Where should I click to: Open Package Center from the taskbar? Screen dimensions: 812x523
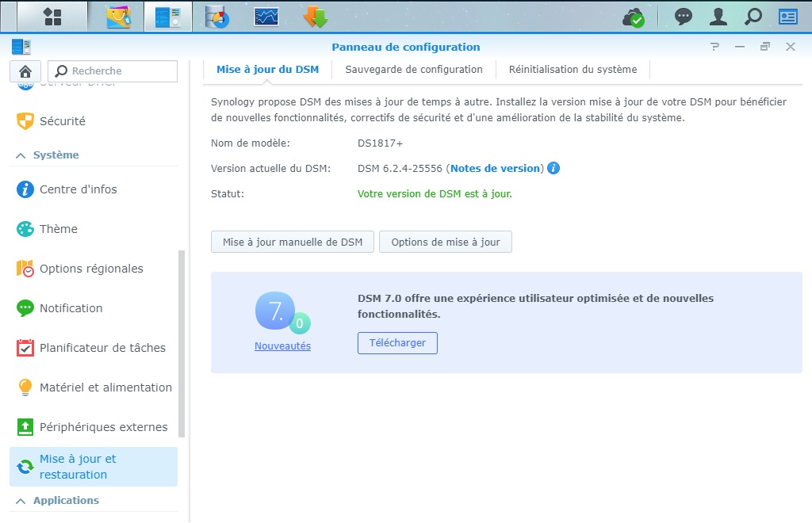coord(119,17)
